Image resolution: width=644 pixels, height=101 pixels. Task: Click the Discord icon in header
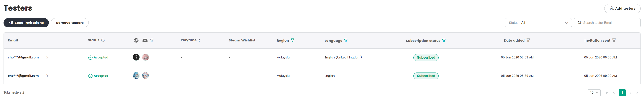click(x=145, y=40)
